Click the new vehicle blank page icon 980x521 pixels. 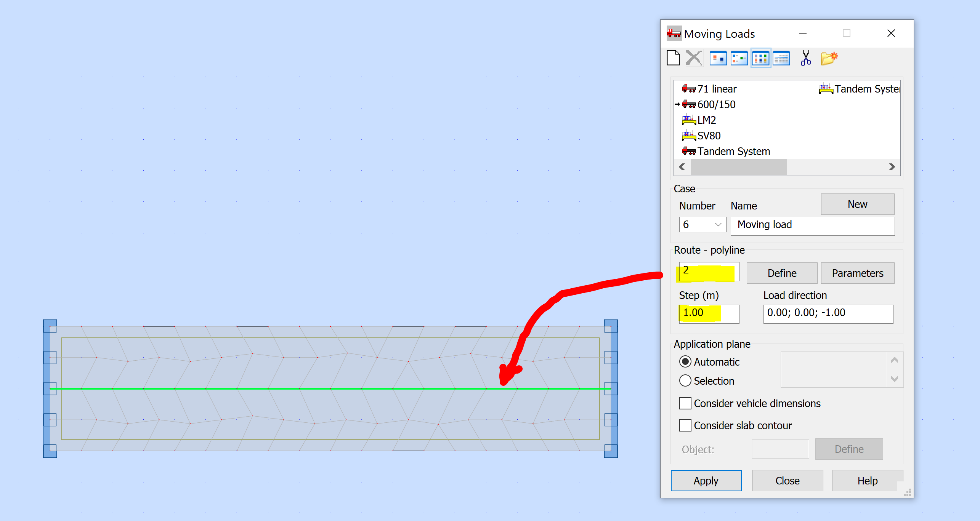click(674, 58)
